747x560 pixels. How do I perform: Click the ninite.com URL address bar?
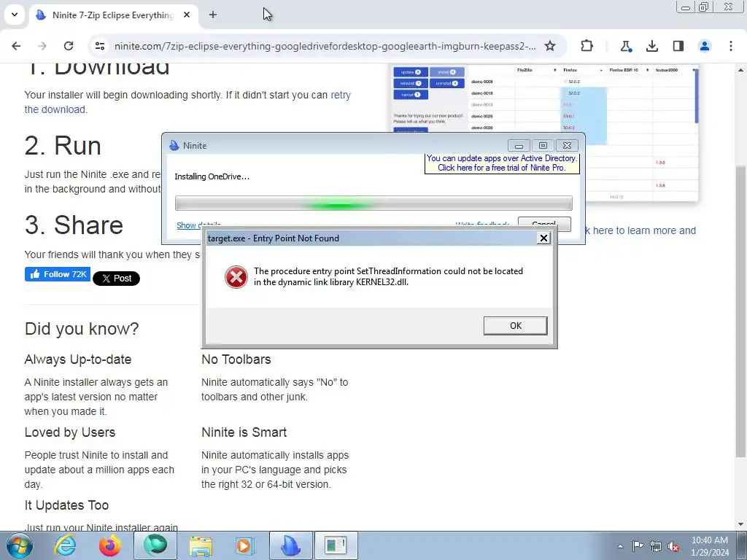point(325,46)
